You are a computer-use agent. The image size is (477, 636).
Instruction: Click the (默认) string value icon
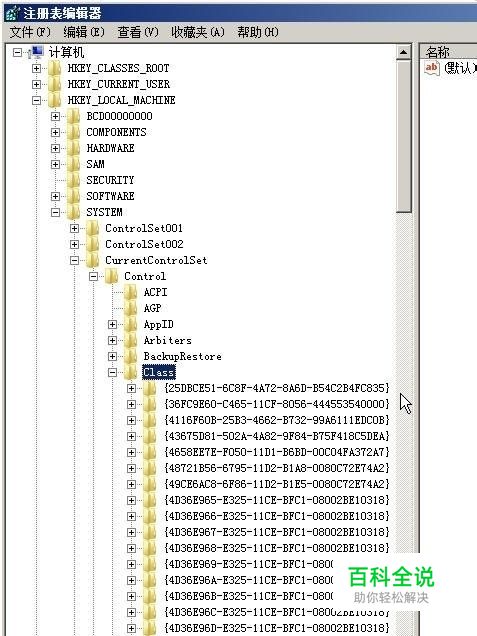tap(432, 67)
